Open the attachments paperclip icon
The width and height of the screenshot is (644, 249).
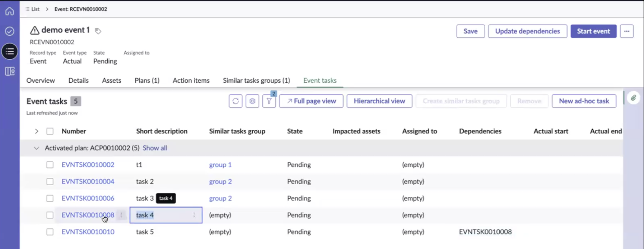click(x=633, y=98)
